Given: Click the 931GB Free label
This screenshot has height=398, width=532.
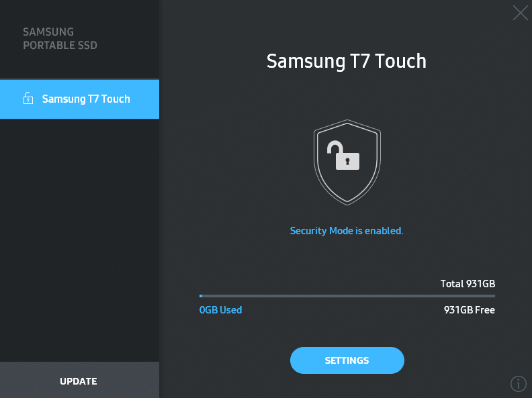Looking at the screenshot, I should tap(470, 310).
